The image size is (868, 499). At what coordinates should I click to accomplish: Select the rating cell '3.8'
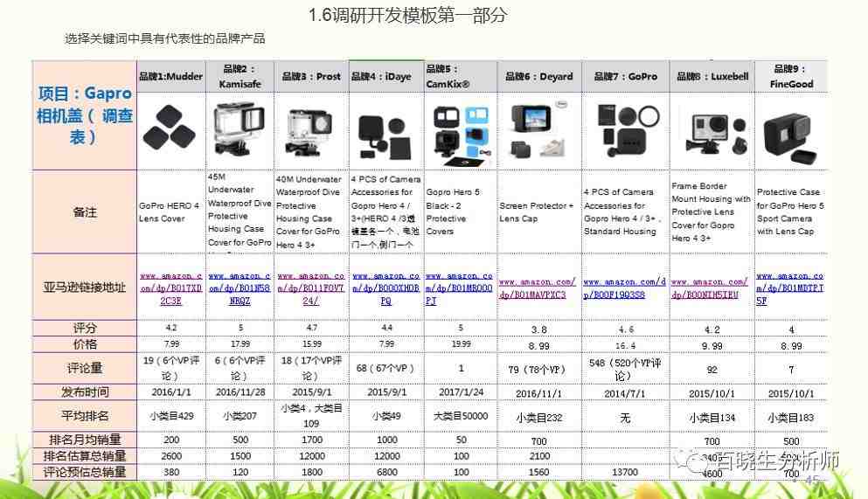coord(538,329)
